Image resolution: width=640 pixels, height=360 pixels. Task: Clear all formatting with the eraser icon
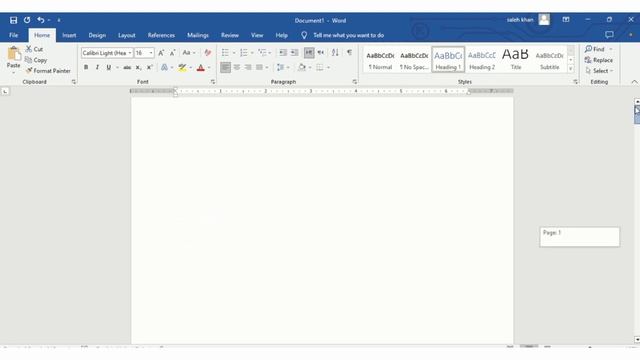[x=207, y=53]
